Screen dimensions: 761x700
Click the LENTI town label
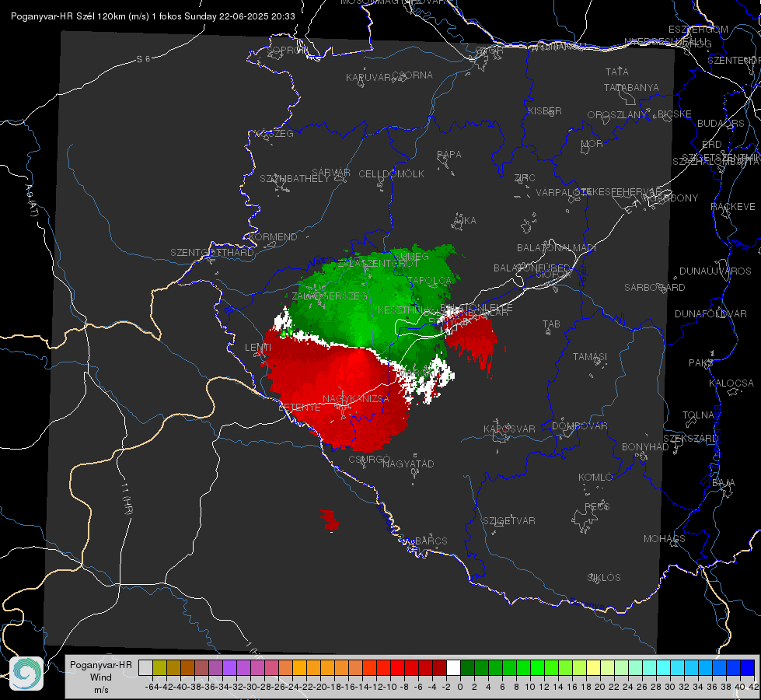point(258,348)
